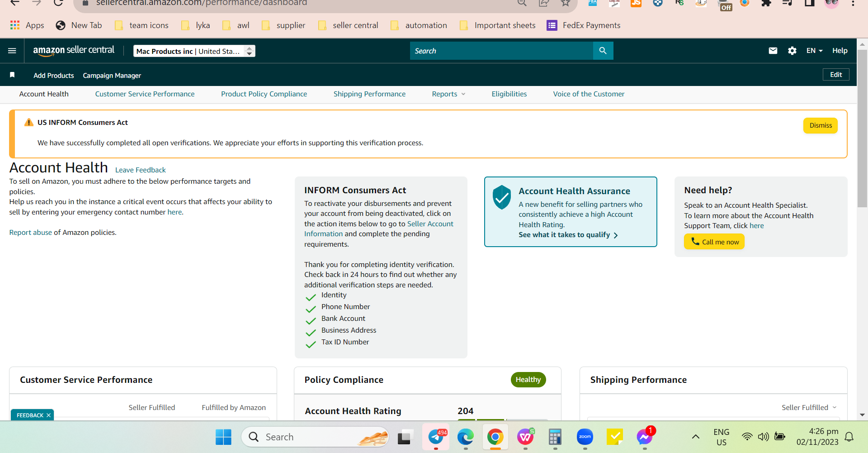The width and height of the screenshot is (868, 453).
Task: Open Messenger from the taskbar
Action: click(645, 437)
